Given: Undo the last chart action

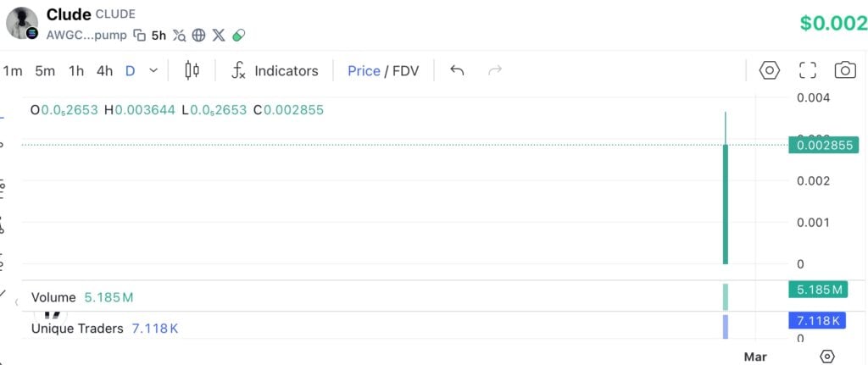Looking at the screenshot, I should [x=457, y=71].
